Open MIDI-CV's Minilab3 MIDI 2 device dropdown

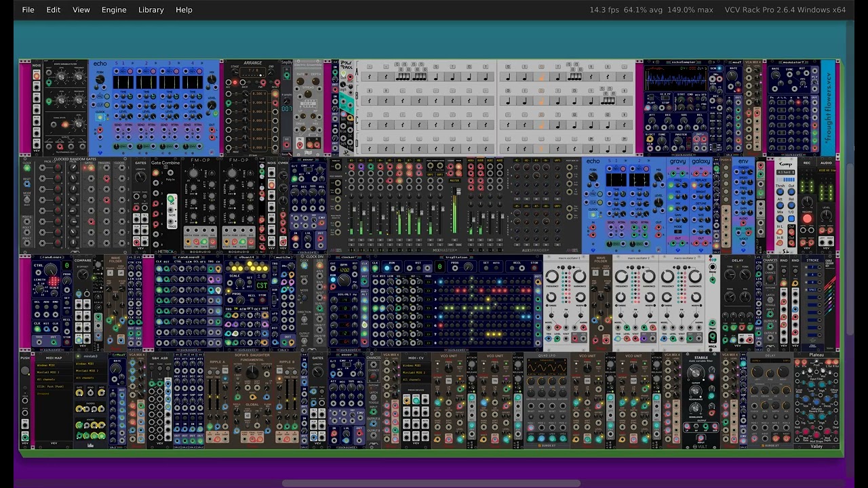(416, 372)
